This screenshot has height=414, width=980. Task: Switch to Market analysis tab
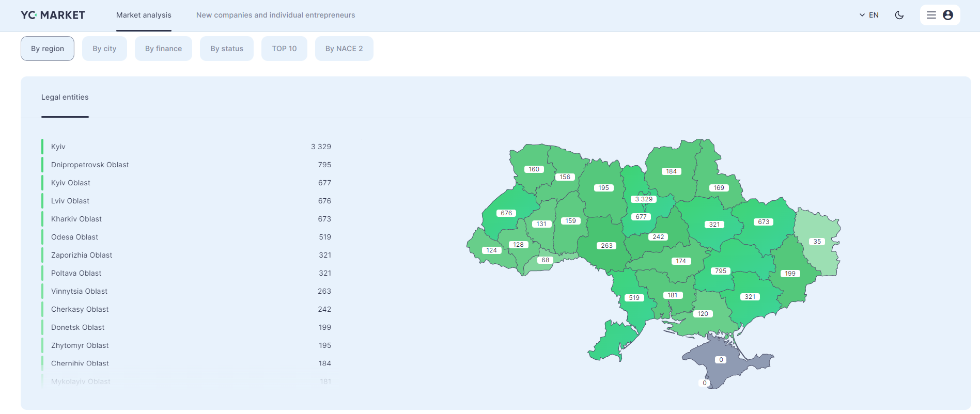pos(144,15)
